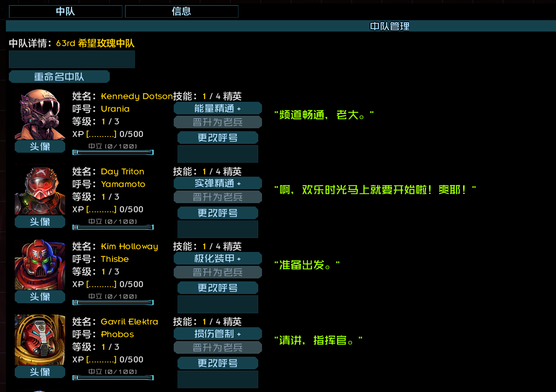Click squadron title 63rd 希望玫瑰中队
This screenshot has width=556, height=392.
(x=95, y=43)
